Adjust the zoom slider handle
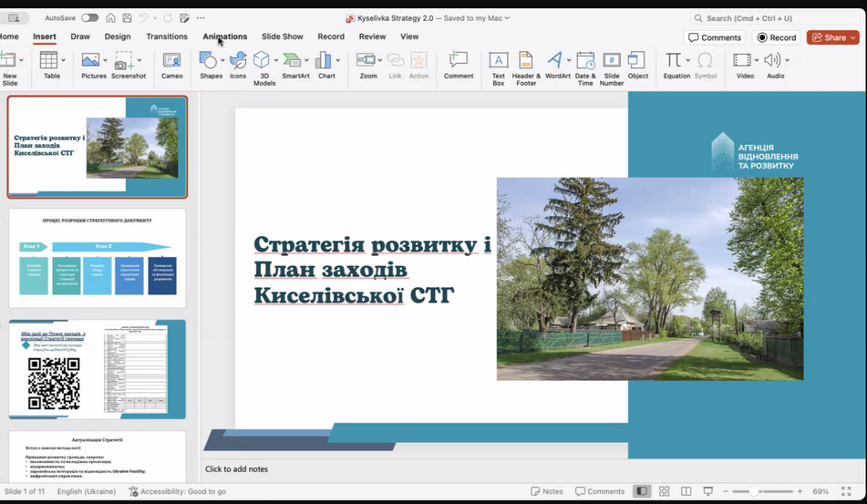Viewport: 867px width, 504px height. tap(754, 491)
